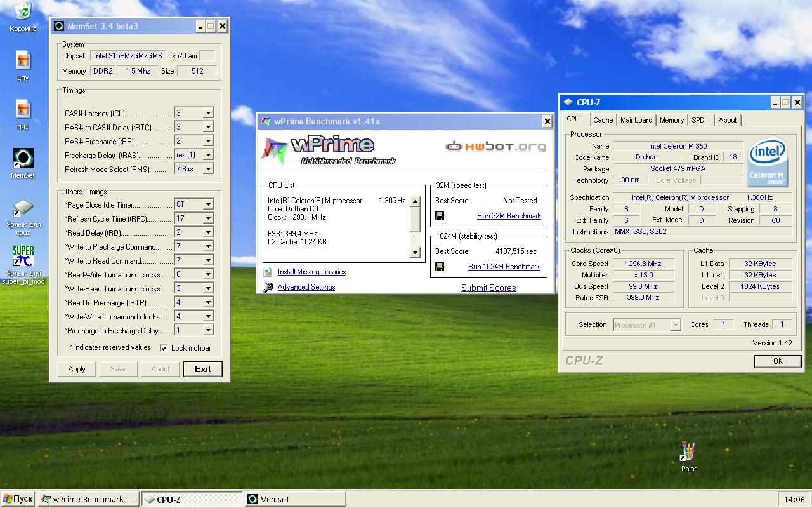Switch to the Cache tab in CPU-Z

pyautogui.click(x=603, y=120)
